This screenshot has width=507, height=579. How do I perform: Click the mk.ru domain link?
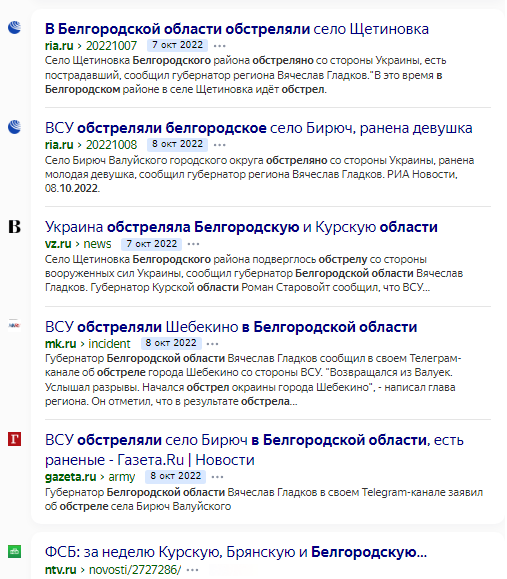point(60,344)
